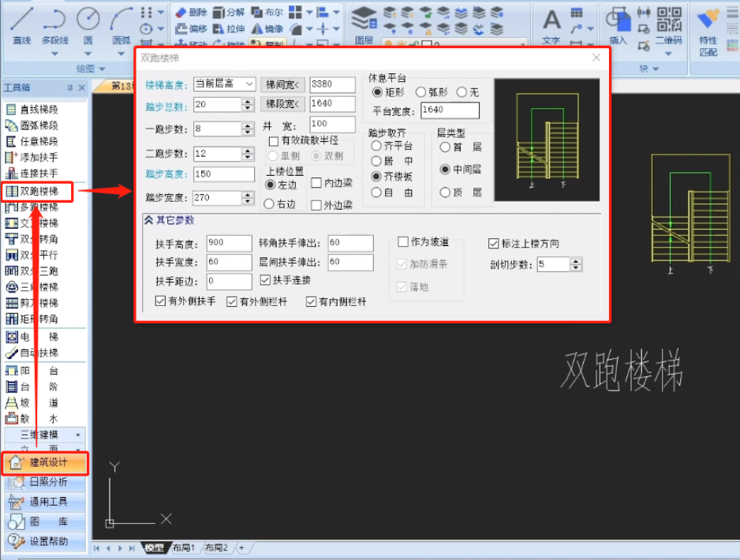
Task: Expand the 绘图 ribbon panel
Action: (x=91, y=69)
